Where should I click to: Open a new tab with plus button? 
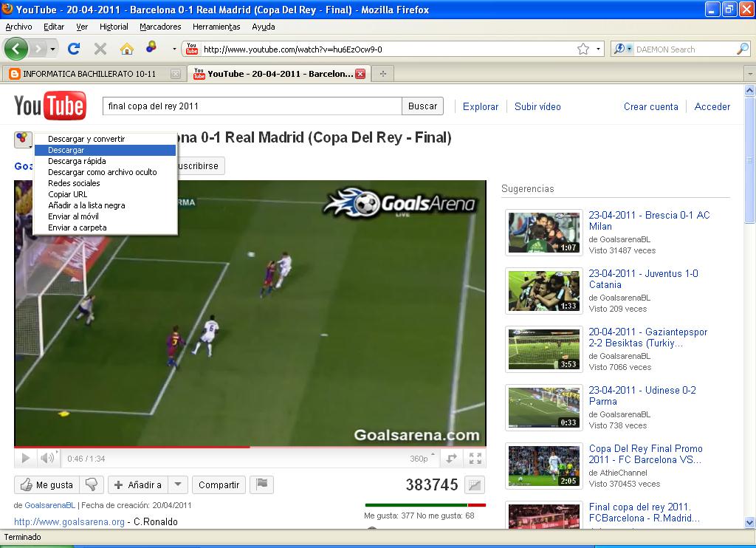point(383,74)
